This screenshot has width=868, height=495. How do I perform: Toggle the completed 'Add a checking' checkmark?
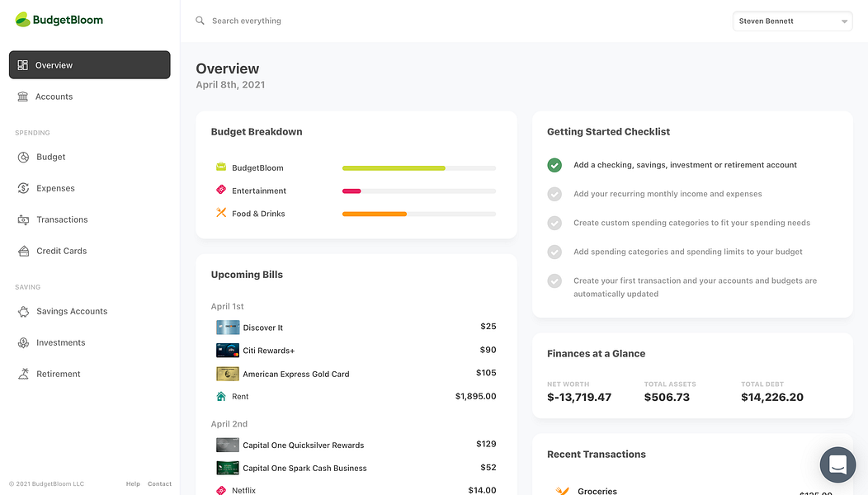click(554, 165)
